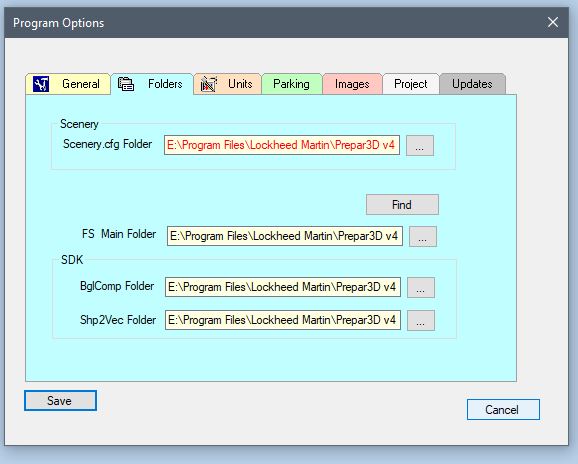Go to the Updates tab
The height and width of the screenshot is (464, 578).
coord(472,84)
